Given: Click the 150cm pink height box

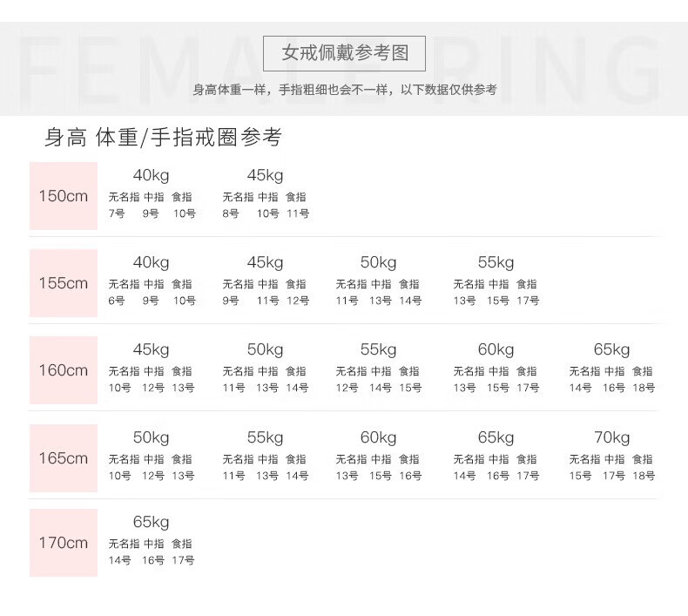Looking at the screenshot, I should coord(64,196).
